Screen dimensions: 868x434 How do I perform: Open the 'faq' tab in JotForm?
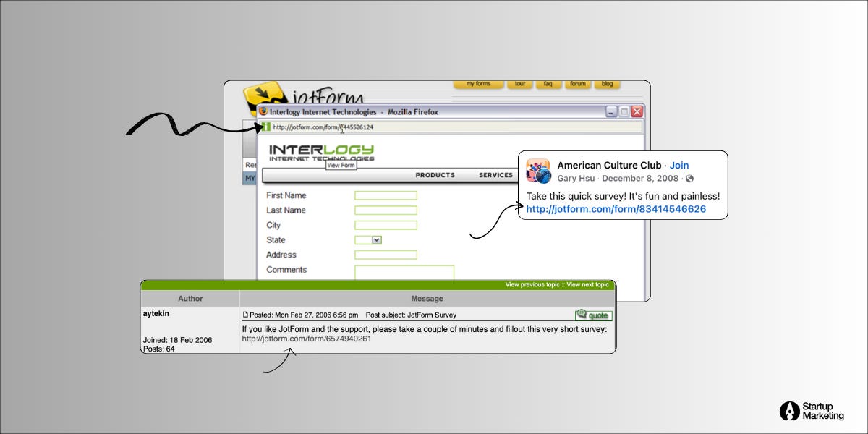tap(548, 84)
